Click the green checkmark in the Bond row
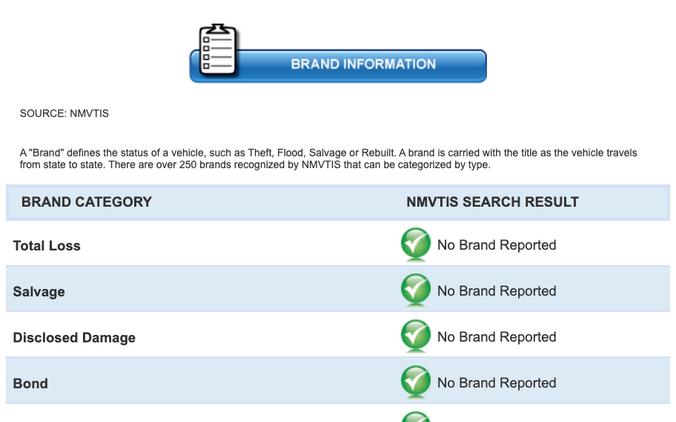 pyautogui.click(x=416, y=381)
